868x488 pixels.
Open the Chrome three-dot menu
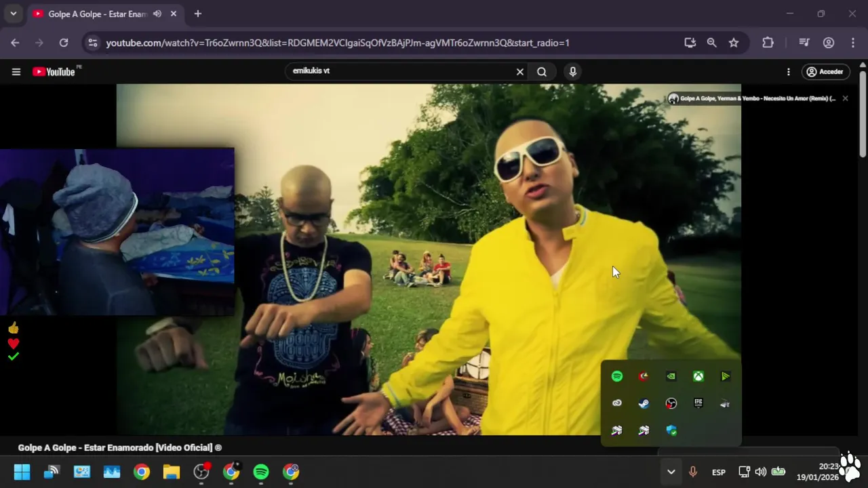tap(853, 43)
